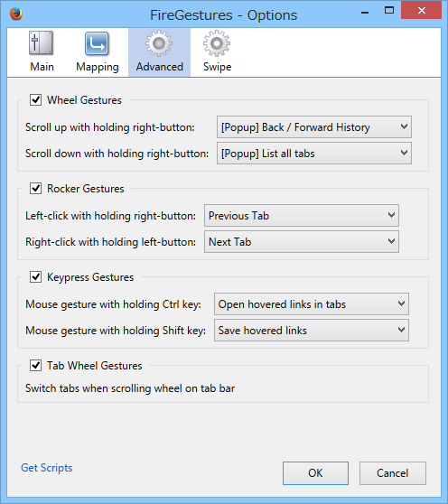Follow the Get Scripts link

[x=47, y=468]
